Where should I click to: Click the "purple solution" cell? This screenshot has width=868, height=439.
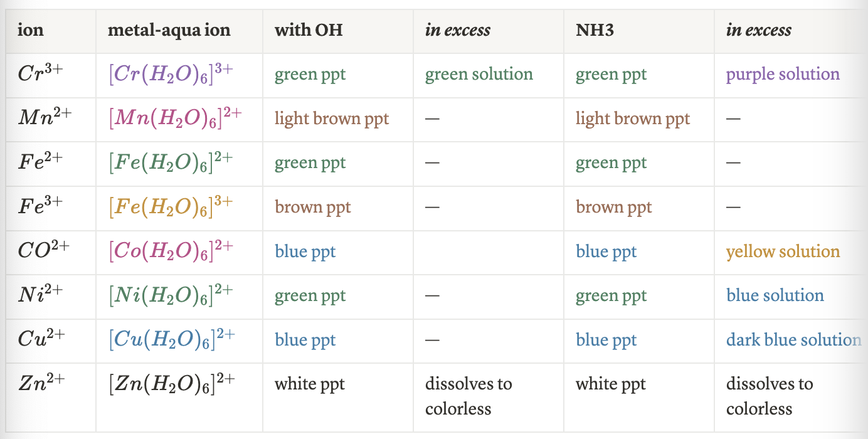click(x=783, y=74)
